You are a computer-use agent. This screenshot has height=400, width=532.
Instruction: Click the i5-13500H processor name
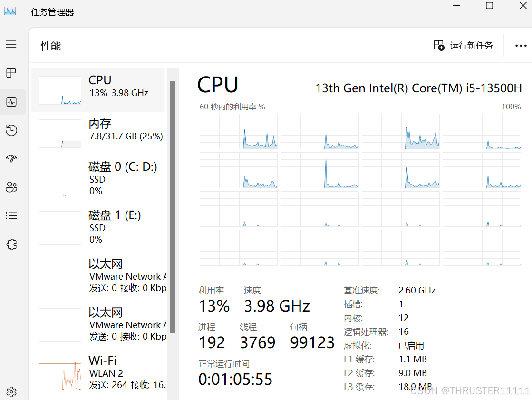coord(418,88)
